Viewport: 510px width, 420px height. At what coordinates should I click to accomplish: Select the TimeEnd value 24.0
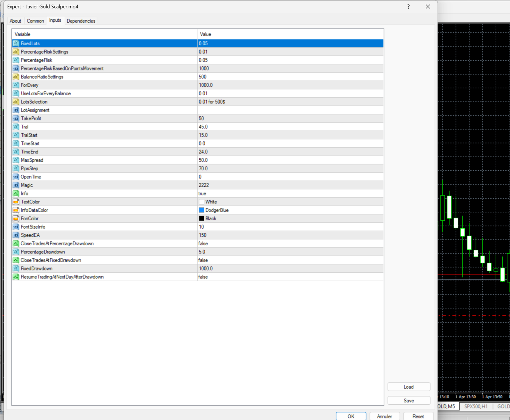click(290, 152)
